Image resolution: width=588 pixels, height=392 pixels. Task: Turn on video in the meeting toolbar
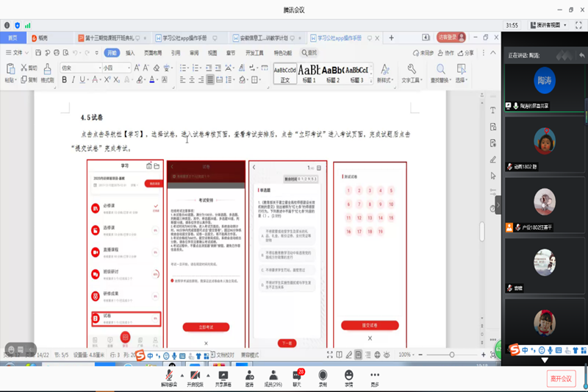[x=195, y=378]
